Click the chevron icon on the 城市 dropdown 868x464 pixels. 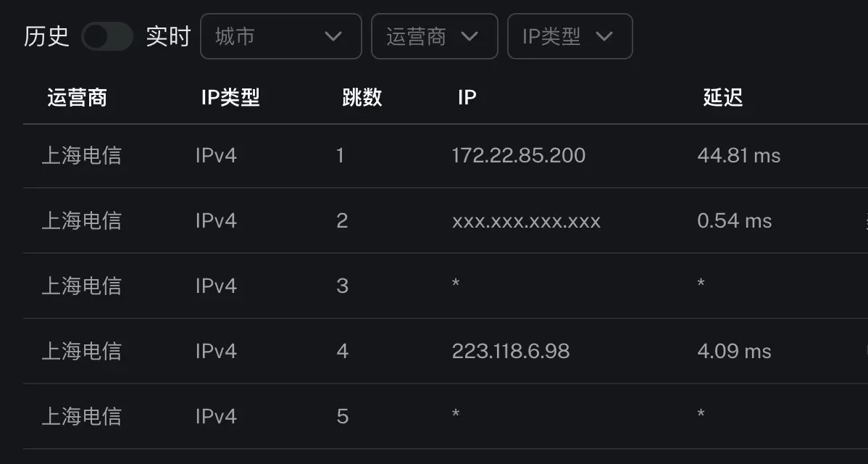click(334, 36)
